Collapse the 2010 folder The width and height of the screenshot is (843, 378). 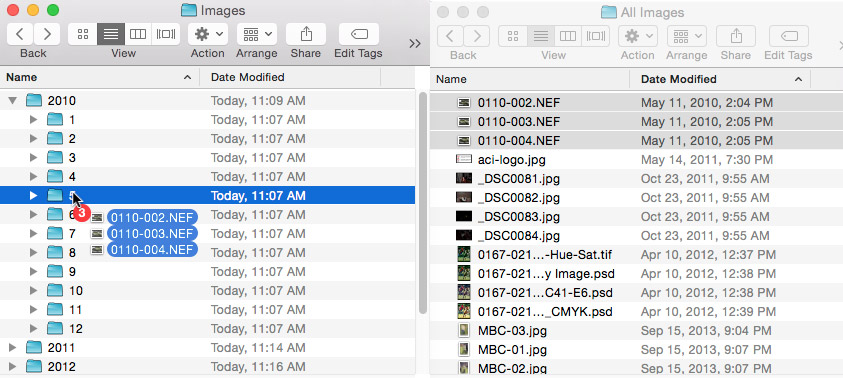[x=13, y=101]
